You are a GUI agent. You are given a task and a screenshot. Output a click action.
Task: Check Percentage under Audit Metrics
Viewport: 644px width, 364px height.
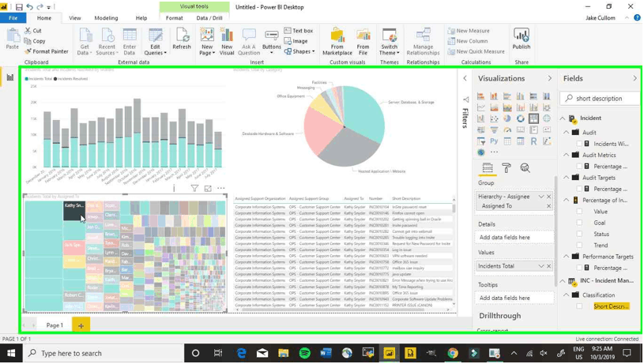tap(579, 166)
